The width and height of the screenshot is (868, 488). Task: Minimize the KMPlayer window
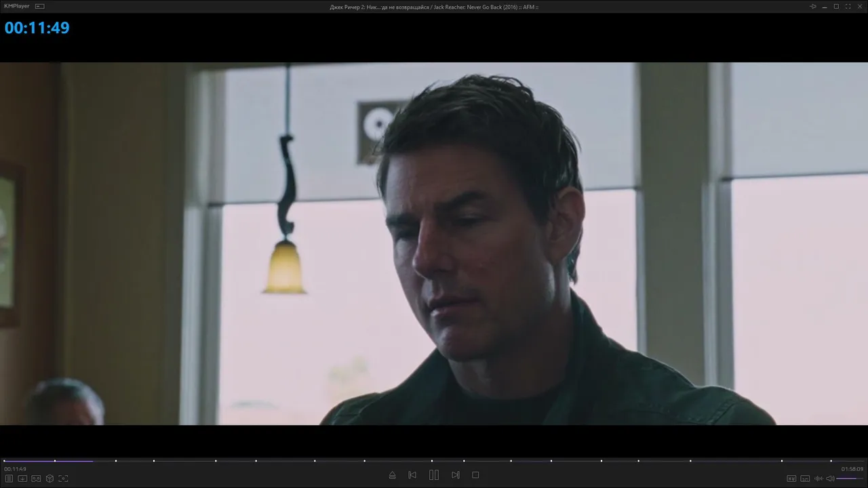825,6
